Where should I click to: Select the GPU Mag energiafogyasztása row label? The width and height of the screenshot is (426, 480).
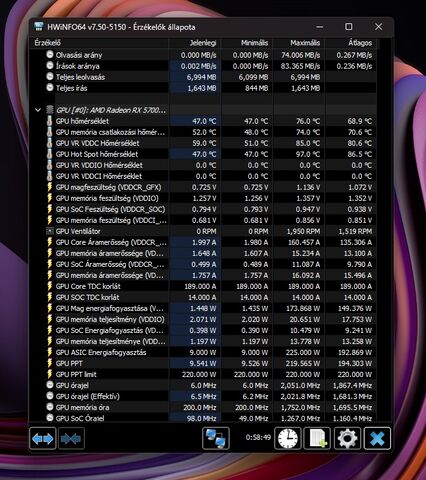pos(110,308)
